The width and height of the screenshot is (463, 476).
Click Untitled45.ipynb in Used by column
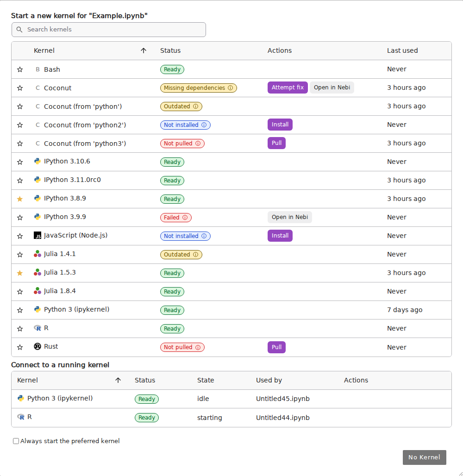[x=282, y=399]
